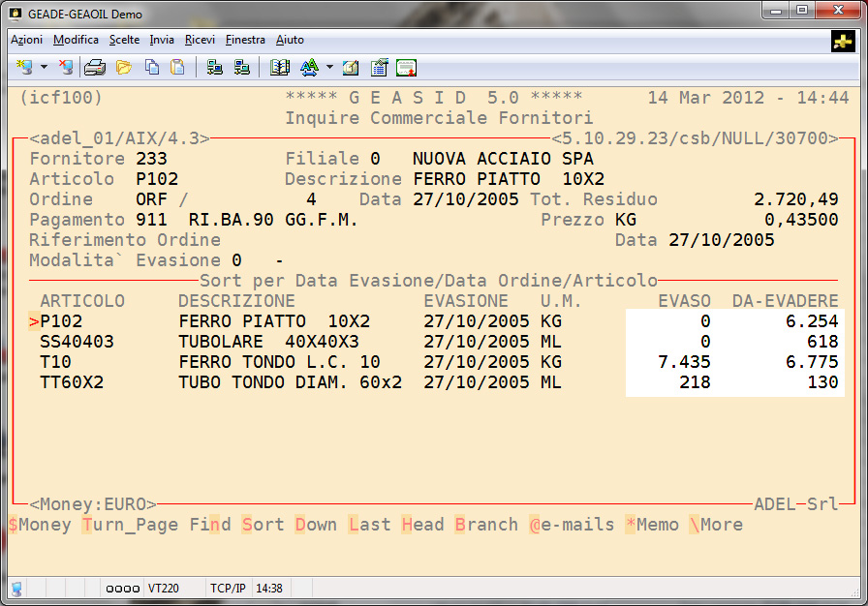Open the Finestra menu
Image resolution: width=868 pixels, height=606 pixels.
[x=245, y=40]
